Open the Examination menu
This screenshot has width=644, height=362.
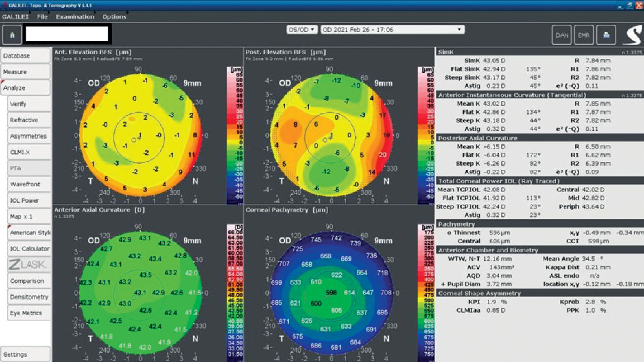point(75,17)
